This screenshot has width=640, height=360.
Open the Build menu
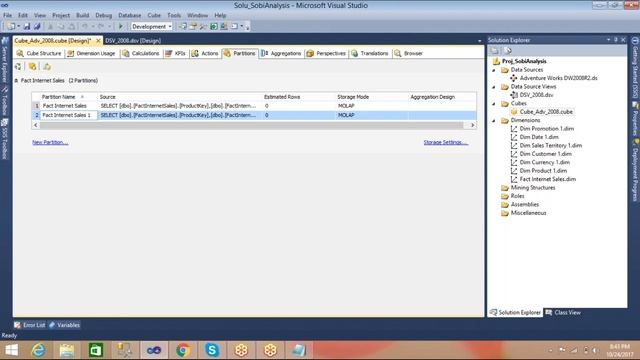[x=82, y=15]
